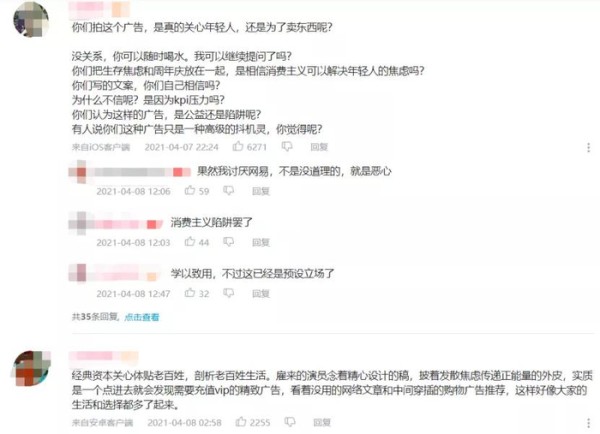Open the first commenter's avatar
600x434 pixels.
31,20
